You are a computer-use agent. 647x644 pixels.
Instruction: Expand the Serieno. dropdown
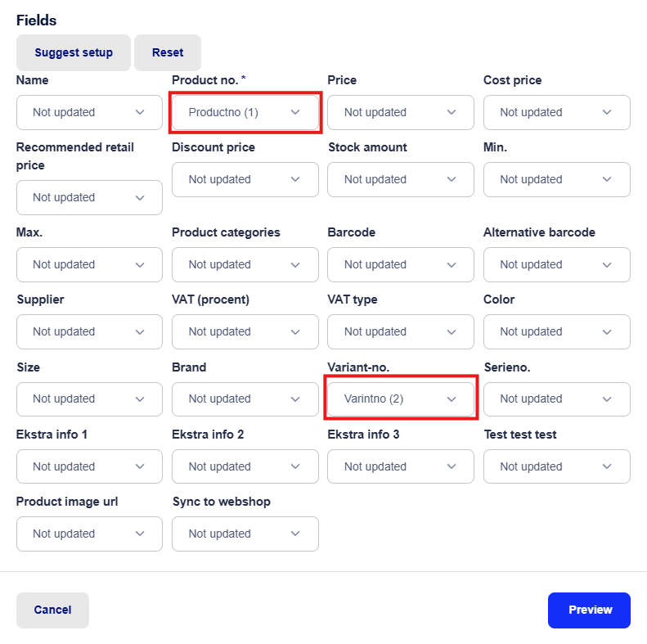click(x=557, y=399)
